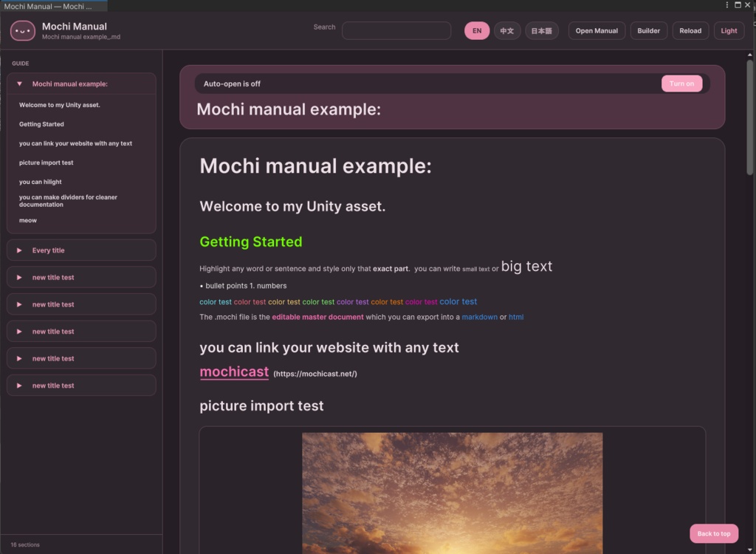Jump to 'you can hilight' entry
The width and height of the screenshot is (756, 554).
[x=41, y=182]
